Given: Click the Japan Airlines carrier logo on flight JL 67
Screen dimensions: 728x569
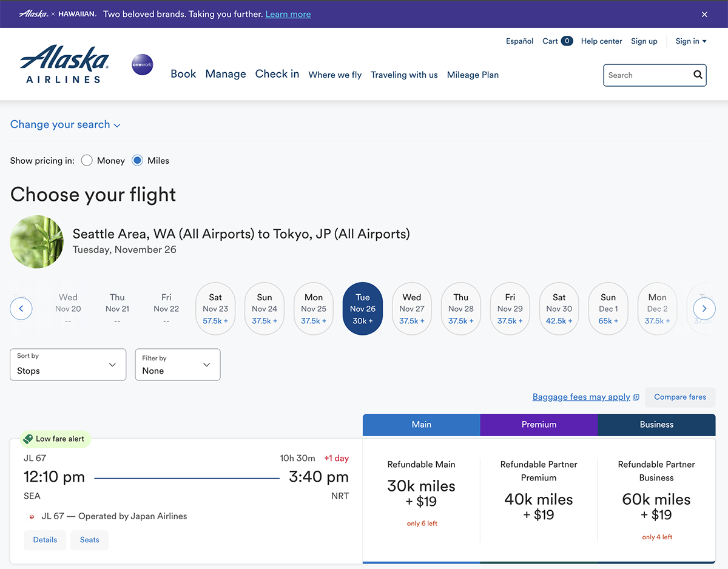Looking at the screenshot, I should [x=32, y=516].
